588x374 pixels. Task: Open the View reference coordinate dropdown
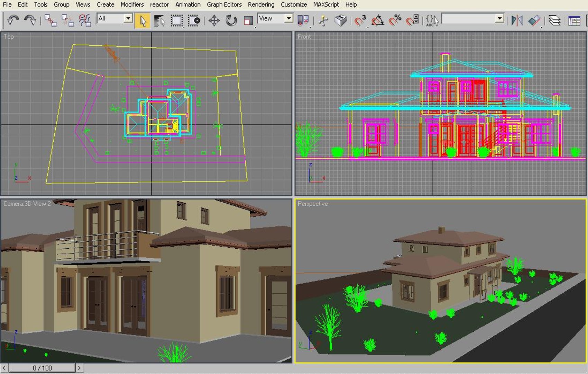pos(275,18)
